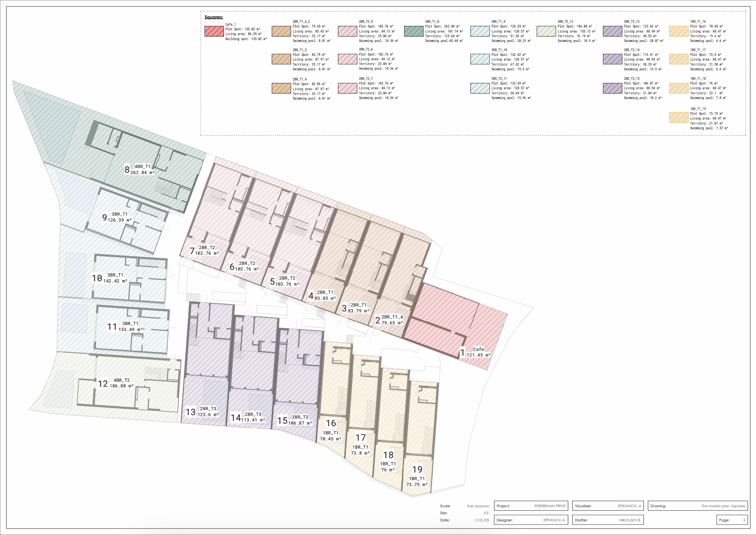Select plot 4 label '83.85 m²' on the plan

tap(325, 299)
